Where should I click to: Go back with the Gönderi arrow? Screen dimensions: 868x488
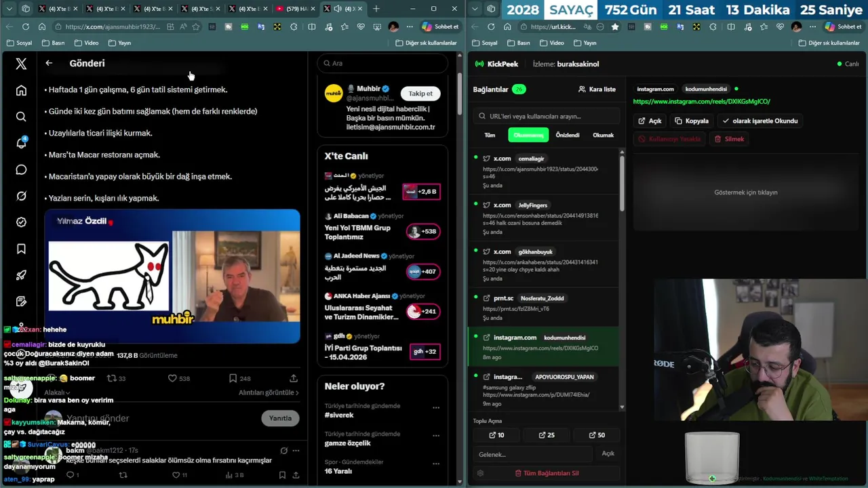click(x=49, y=63)
